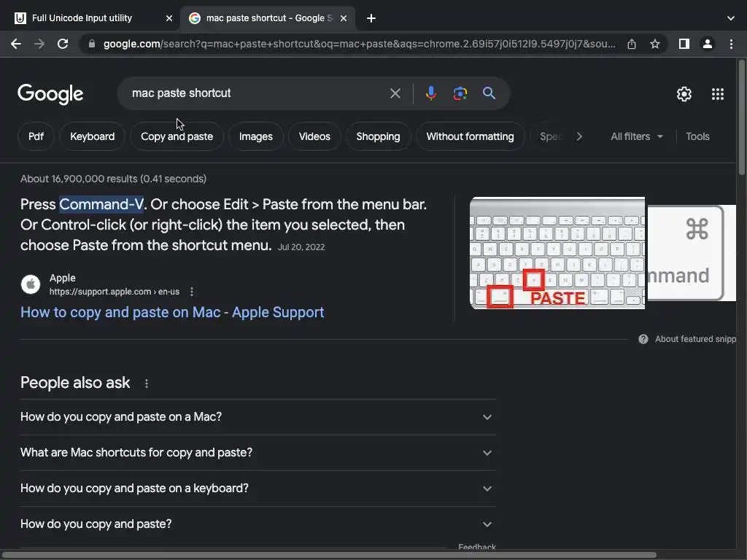Filter results by Pdf chip
This screenshot has height=560, width=747.
coord(36,136)
